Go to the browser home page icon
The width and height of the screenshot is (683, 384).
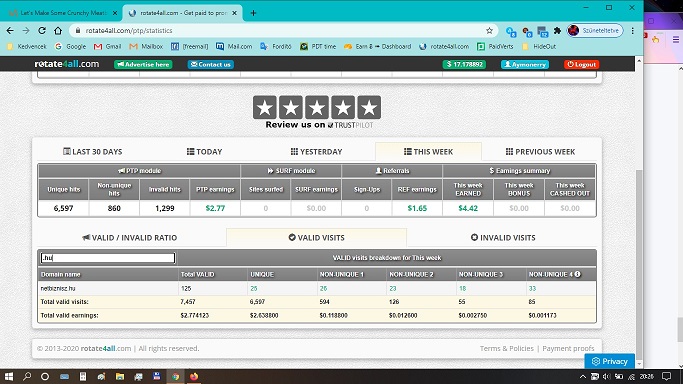coord(58,30)
